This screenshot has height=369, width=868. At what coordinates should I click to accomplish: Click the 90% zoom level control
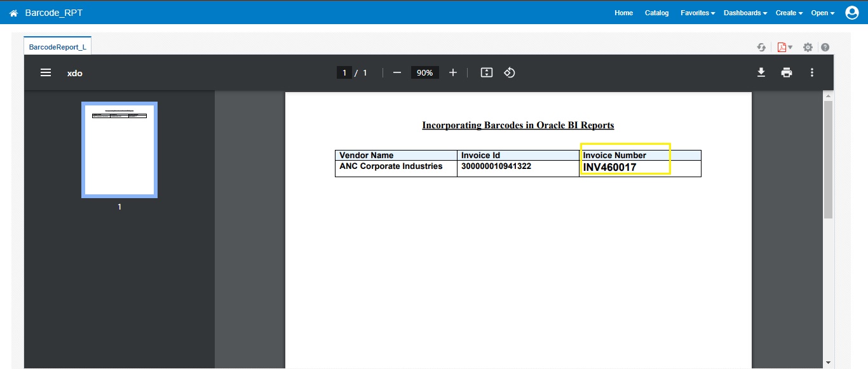[424, 72]
